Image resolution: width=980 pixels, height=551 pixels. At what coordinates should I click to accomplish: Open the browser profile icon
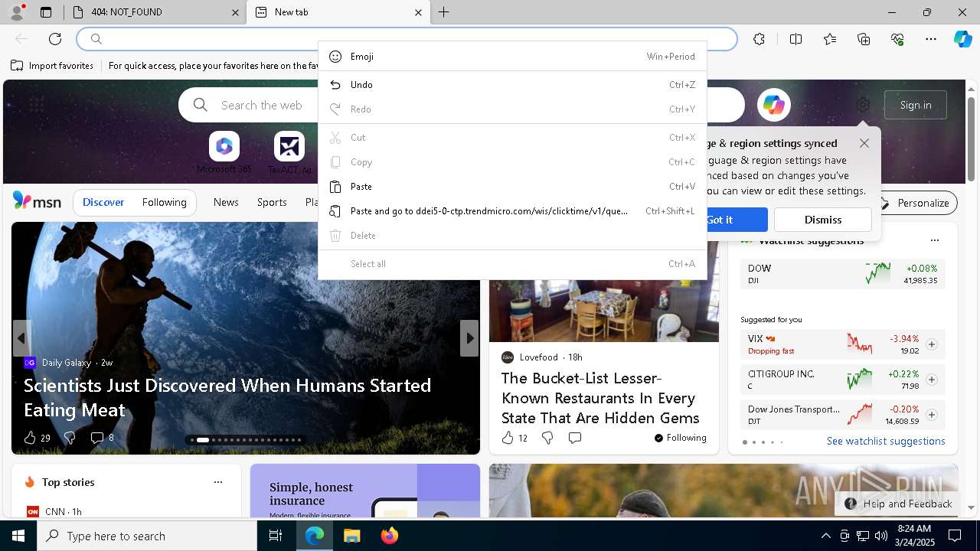coord(17,11)
